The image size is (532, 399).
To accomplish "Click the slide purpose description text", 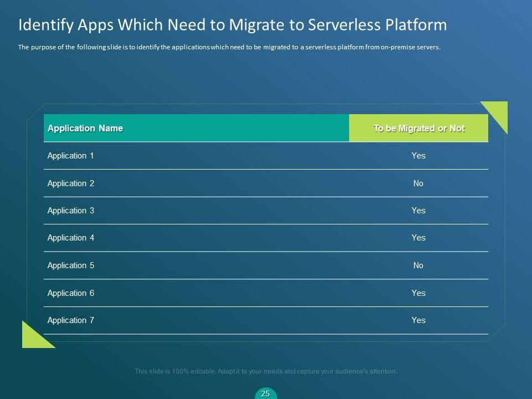I will 229,47.
